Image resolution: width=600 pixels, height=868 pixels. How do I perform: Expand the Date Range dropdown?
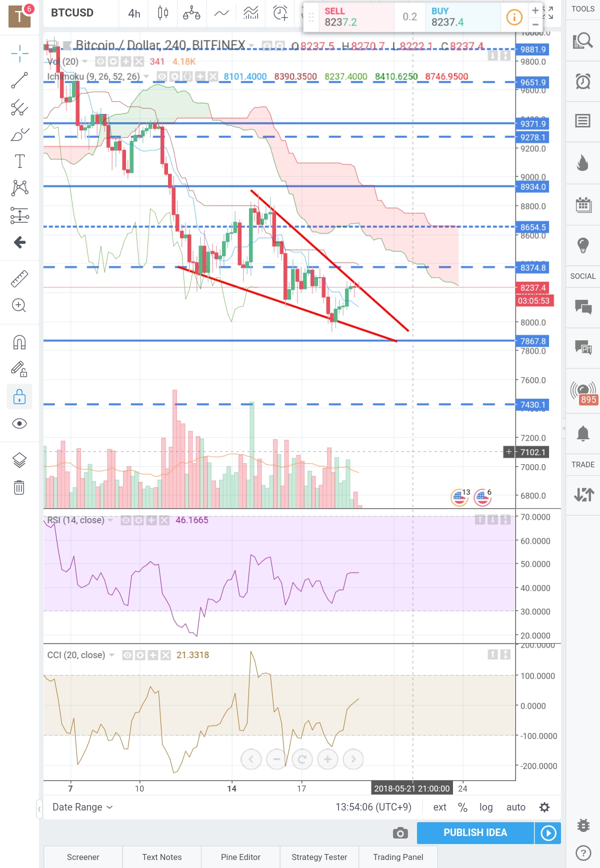click(x=82, y=807)
